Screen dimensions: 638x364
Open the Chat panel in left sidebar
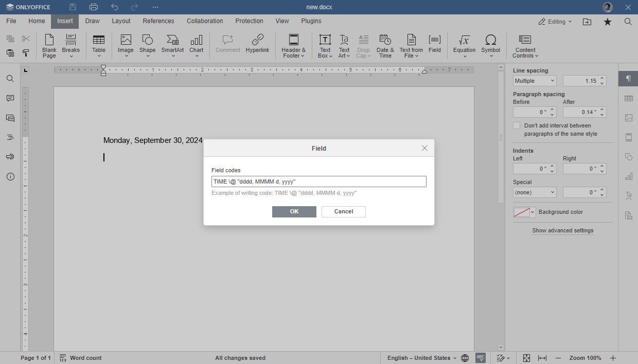pos(10,118)
